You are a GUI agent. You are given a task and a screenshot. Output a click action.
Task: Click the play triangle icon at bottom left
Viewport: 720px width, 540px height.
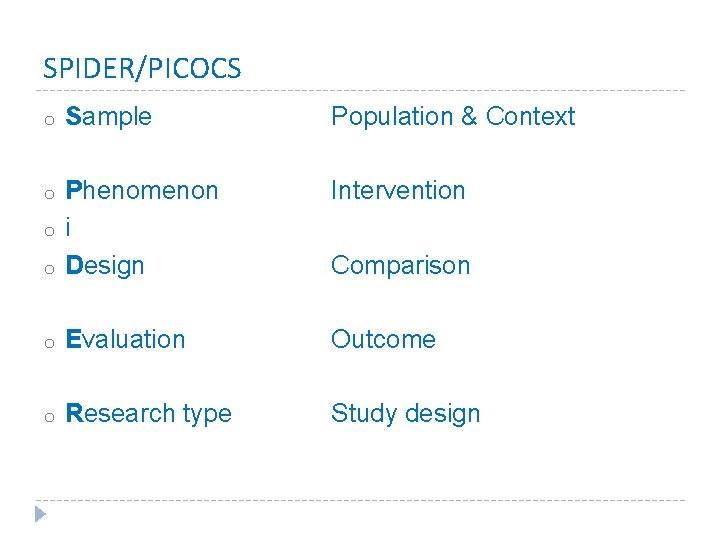40,514
